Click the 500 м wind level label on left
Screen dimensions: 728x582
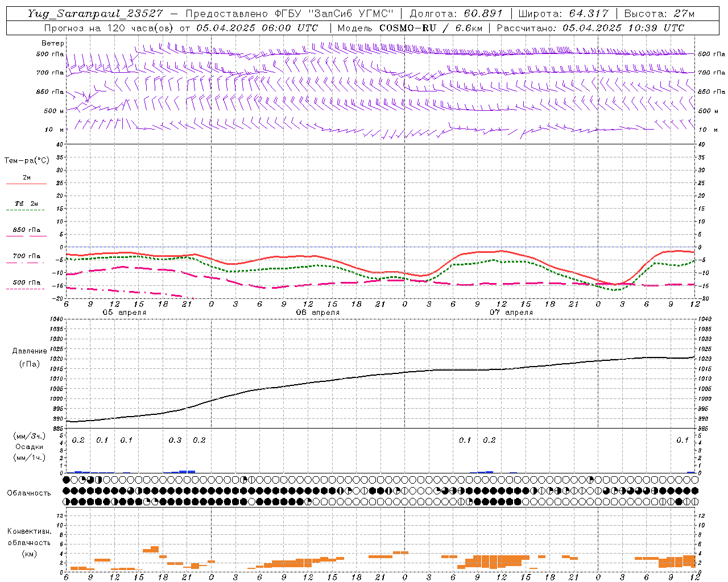click(x=53, y=111)
